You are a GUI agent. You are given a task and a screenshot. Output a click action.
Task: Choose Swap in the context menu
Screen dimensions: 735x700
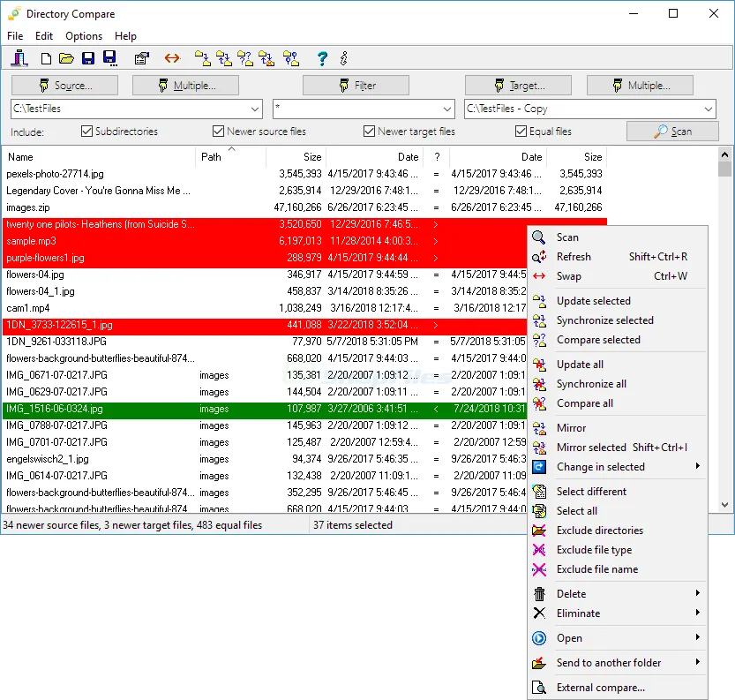[618, 276]
